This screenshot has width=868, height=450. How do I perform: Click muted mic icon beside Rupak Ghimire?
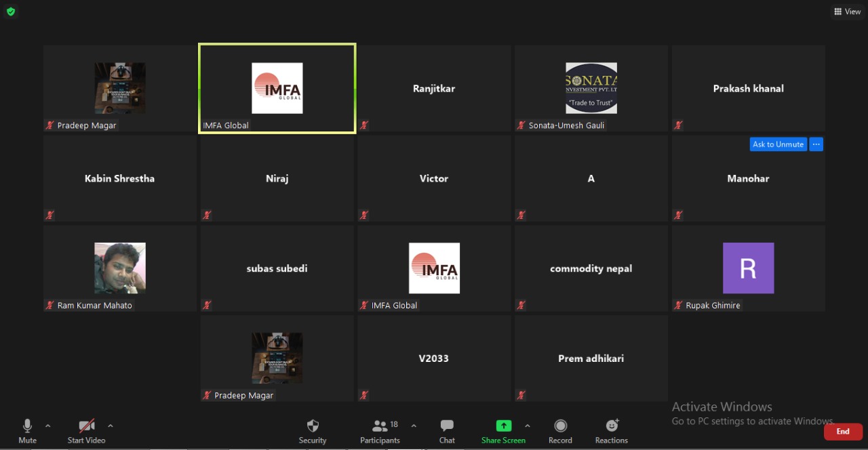679,306
